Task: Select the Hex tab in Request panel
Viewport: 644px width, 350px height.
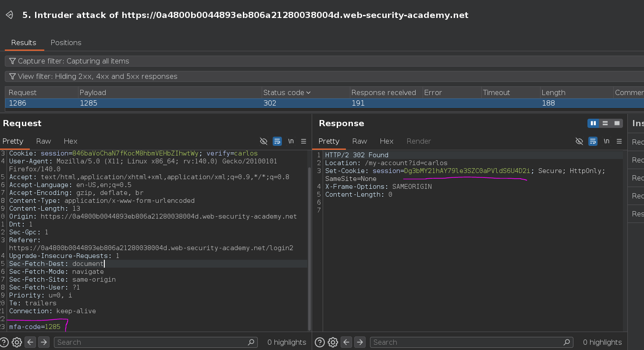Action: 70,141
